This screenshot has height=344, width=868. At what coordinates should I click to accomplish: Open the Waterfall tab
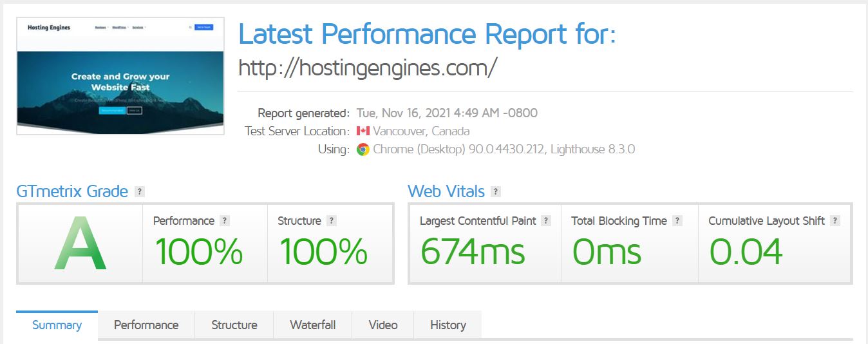point(313,325)
